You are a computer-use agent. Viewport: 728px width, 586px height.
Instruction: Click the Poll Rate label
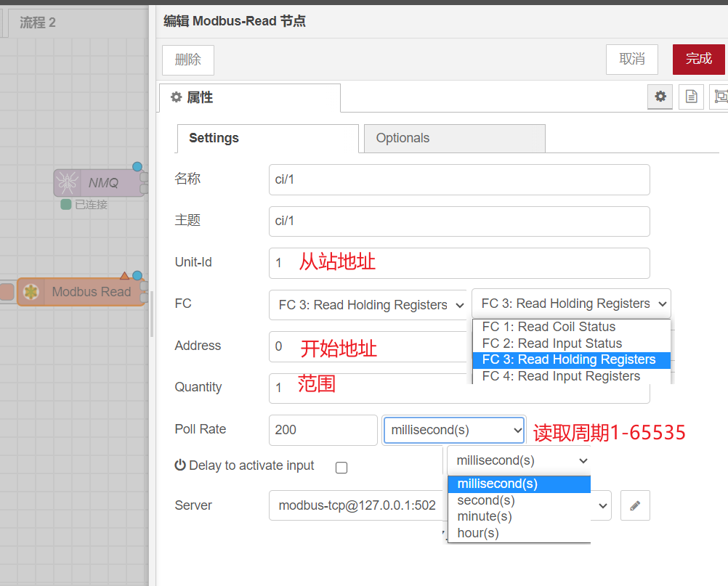click(x=200, y=429)
